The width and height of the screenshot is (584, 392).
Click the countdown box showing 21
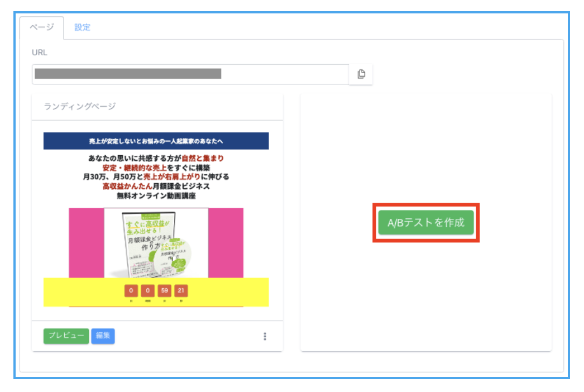tap(181, 291)
